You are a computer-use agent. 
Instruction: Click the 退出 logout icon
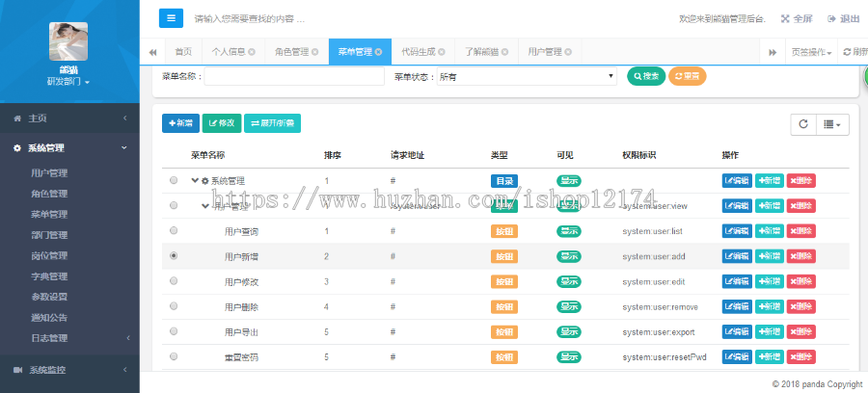tap(831, 19)
